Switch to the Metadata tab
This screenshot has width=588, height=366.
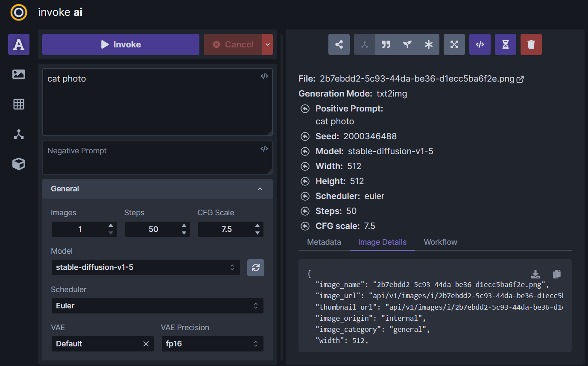[324, 242]
